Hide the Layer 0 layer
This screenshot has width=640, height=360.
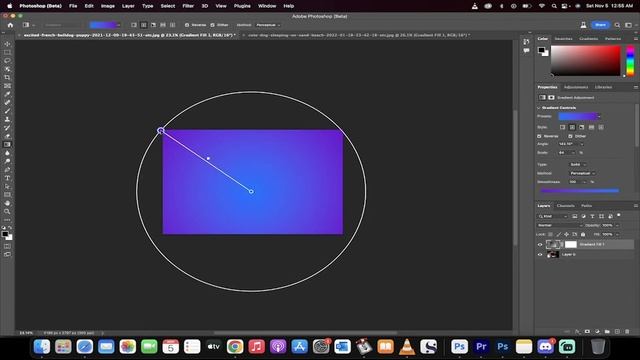coord(540,254)
